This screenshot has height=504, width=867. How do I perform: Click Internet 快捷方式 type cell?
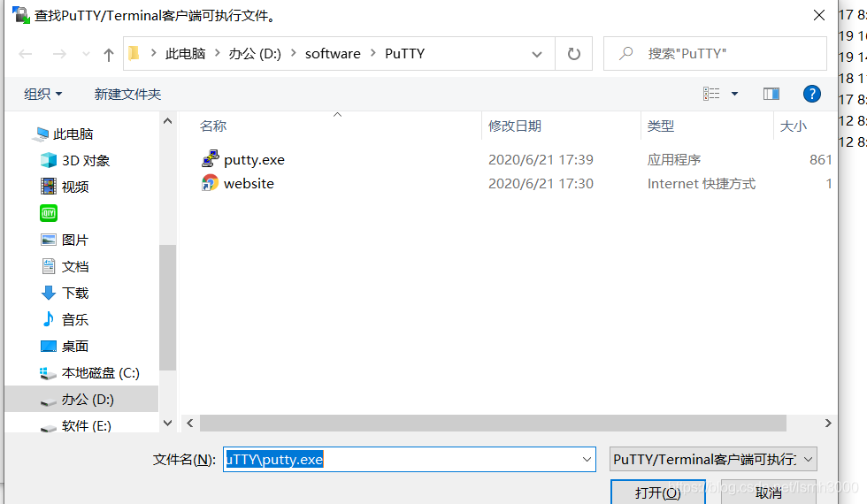point(701,184)
